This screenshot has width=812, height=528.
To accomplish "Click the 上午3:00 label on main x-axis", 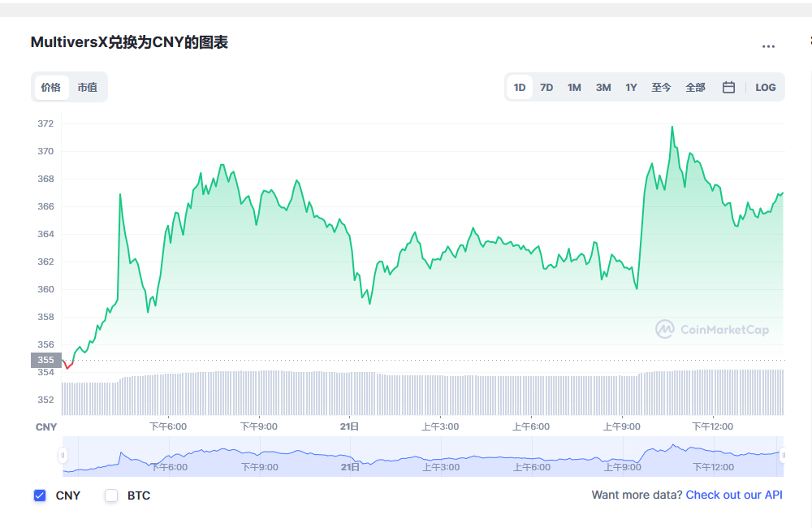I will pos(440,426).
